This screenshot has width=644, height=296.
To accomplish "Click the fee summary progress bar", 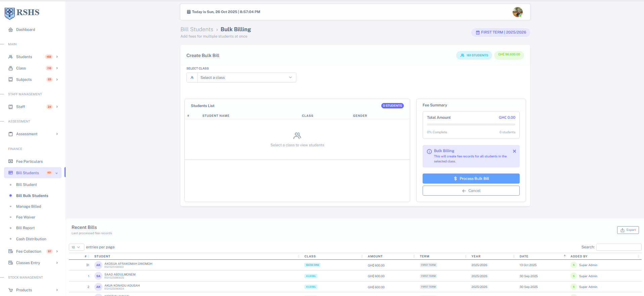I will tap(471, 125).
